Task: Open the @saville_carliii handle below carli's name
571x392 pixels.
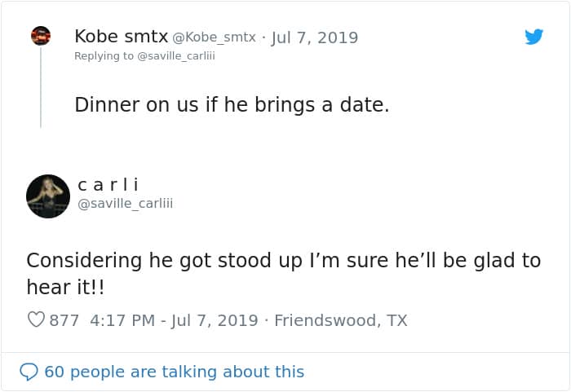Action: click(x=126, y=204)
